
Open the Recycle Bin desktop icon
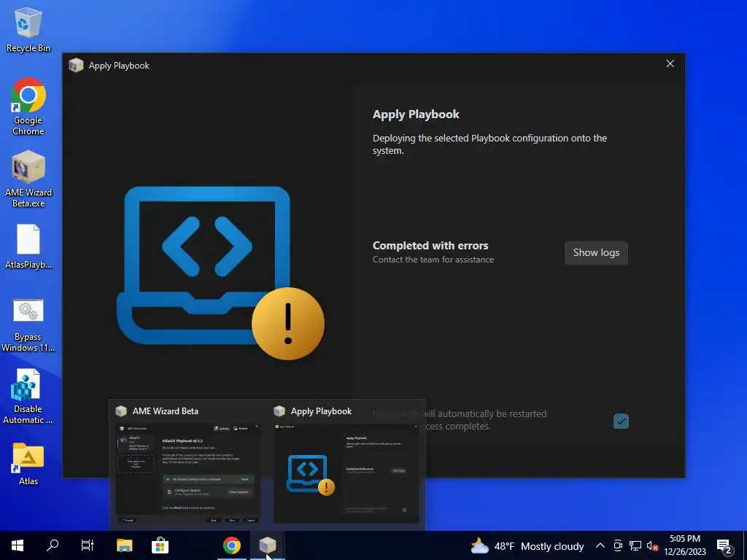point(28,29)
